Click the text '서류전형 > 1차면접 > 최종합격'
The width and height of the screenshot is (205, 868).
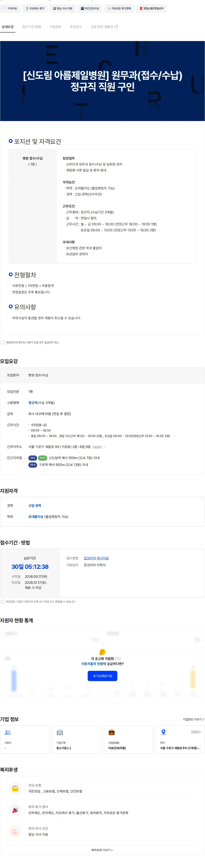click(x=33, y=286)
